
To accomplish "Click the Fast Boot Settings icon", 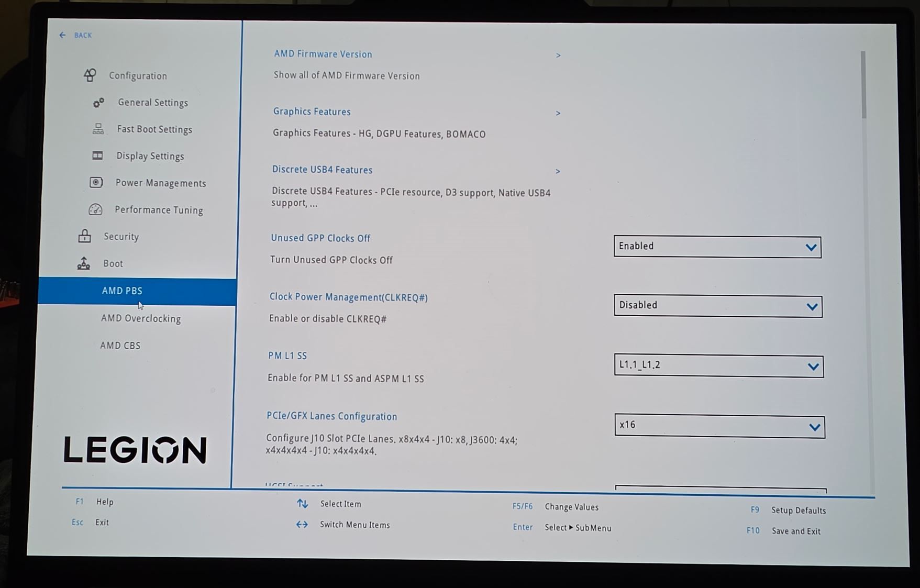I will [98, 129].
